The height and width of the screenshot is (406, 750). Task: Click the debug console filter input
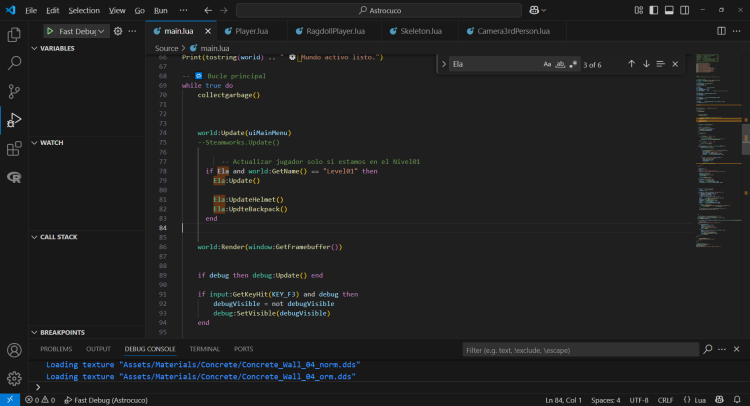click(x=580, y=350)
